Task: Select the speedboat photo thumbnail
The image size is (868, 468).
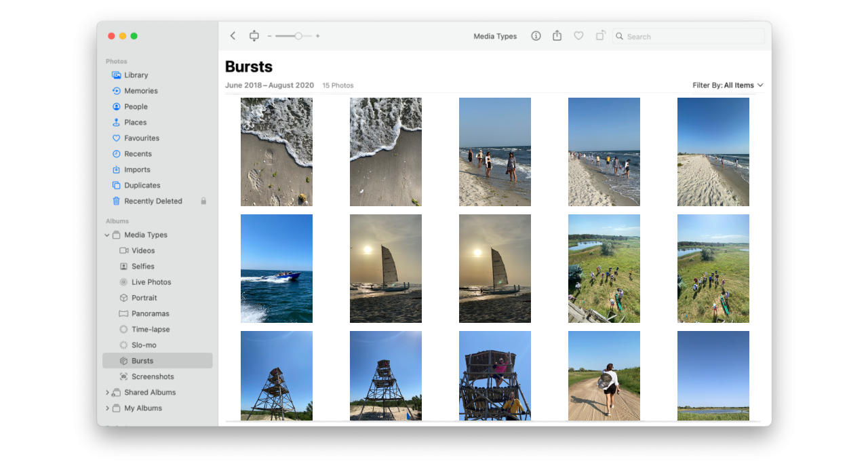Action: pyautogui.click(x=277, y=269)
